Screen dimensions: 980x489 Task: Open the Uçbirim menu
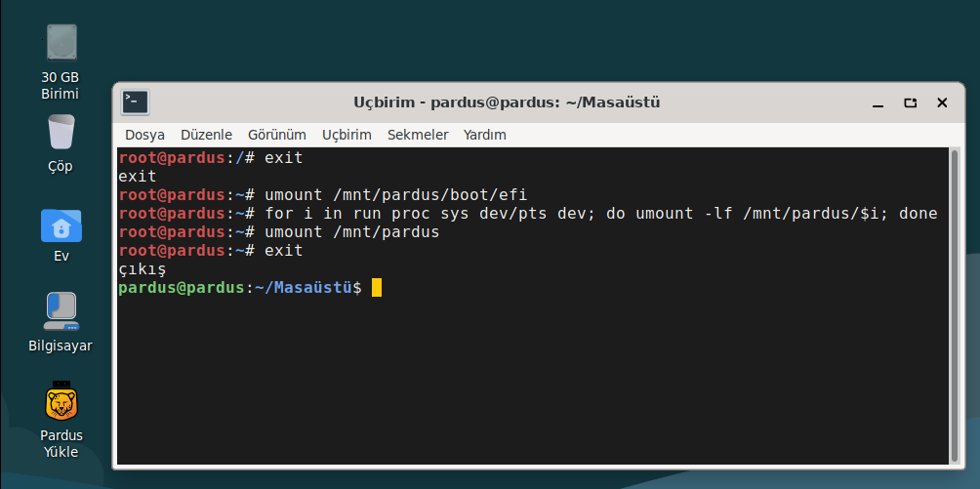tap(347, 135)
